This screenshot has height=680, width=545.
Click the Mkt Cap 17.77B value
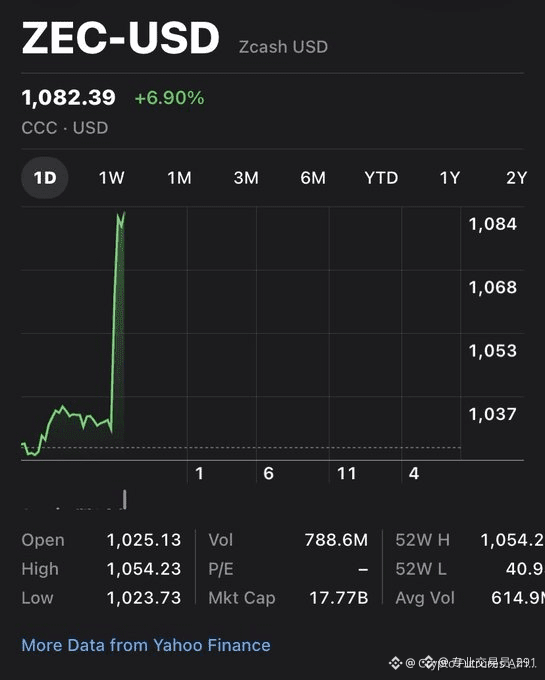[x=339, y=598]
